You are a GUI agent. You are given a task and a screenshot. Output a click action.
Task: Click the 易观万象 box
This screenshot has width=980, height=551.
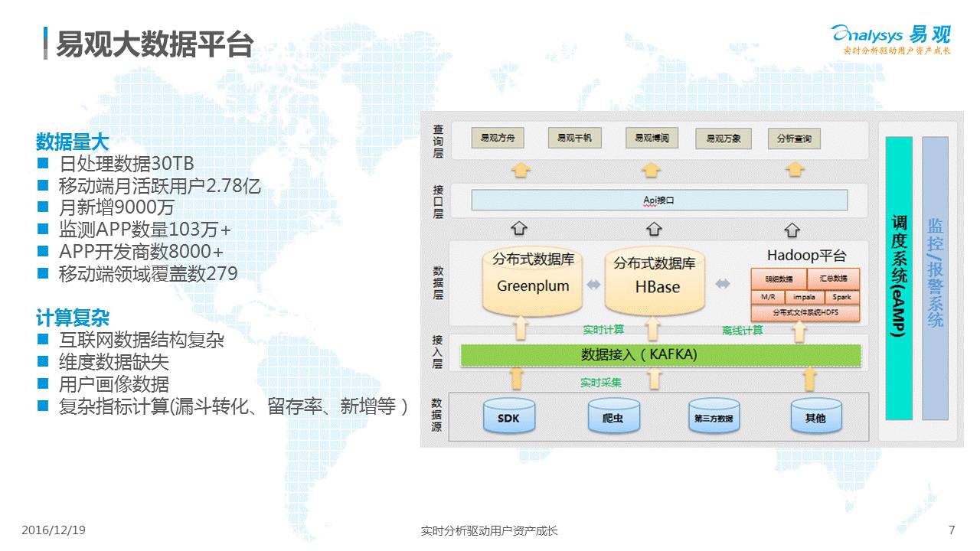click(723, 139)
